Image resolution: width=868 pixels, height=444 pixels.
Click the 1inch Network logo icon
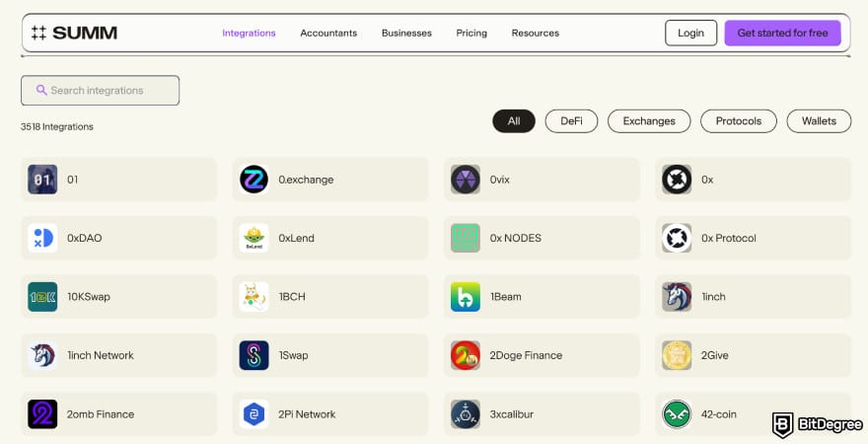[42, 355]
